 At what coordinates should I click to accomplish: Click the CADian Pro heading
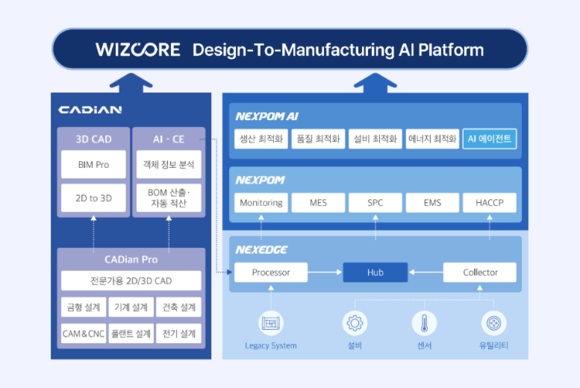131,260
